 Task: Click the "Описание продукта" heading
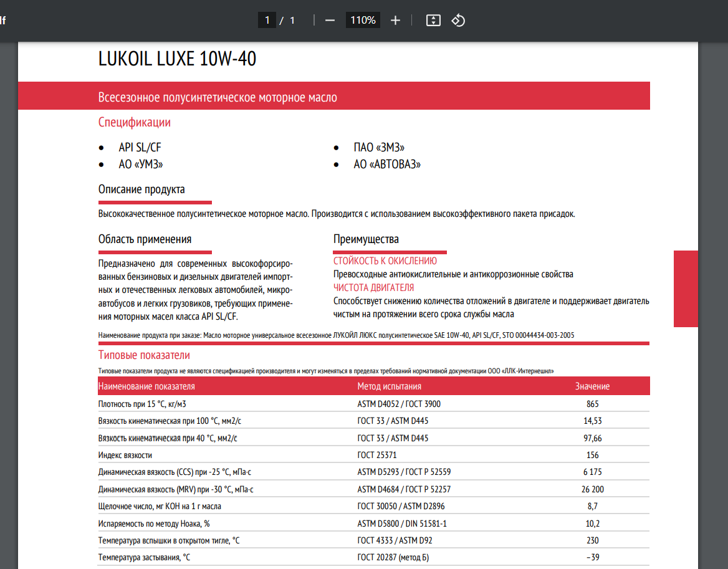141,189
